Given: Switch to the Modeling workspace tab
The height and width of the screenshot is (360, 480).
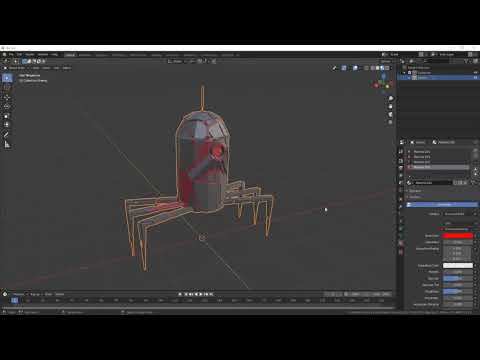Looking at the screenshot, I should pos(85,55).
